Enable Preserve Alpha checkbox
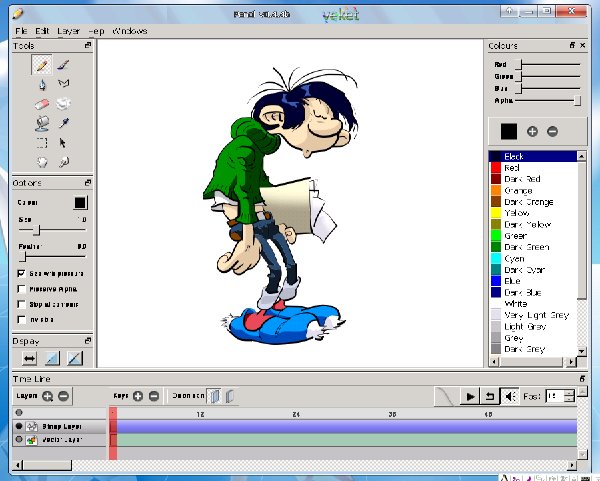Image resolution: width=600 pixels, height=481 pixels. tap(21, 289)
